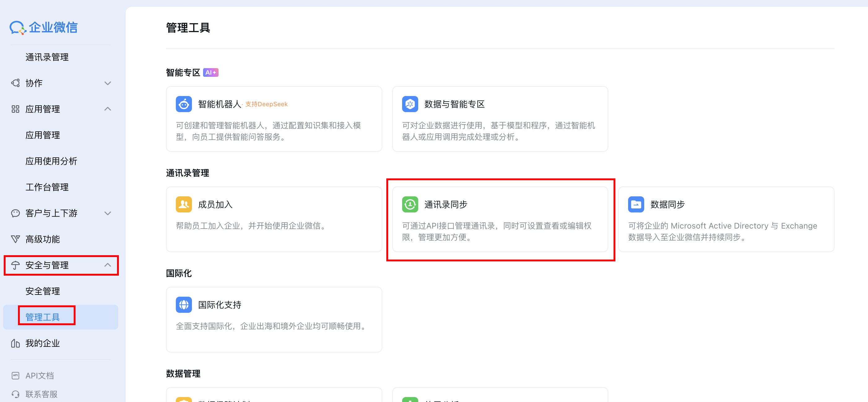Image resolution: width=868 pixels, height=402 pixels.
Task: Click the yellow 成员加入 icon
Action: coord(184,204)
